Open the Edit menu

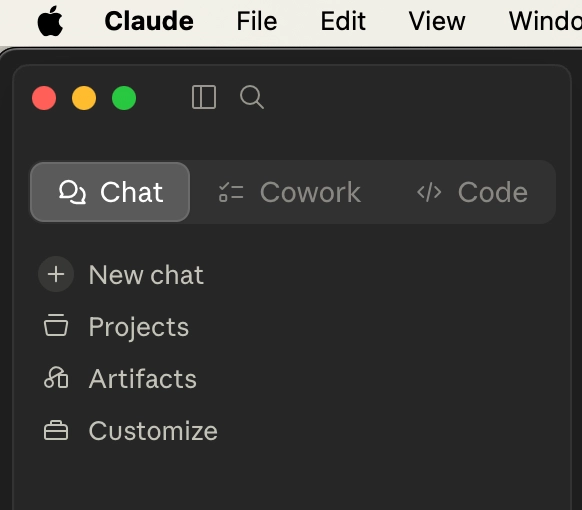[x=343, y=21]
